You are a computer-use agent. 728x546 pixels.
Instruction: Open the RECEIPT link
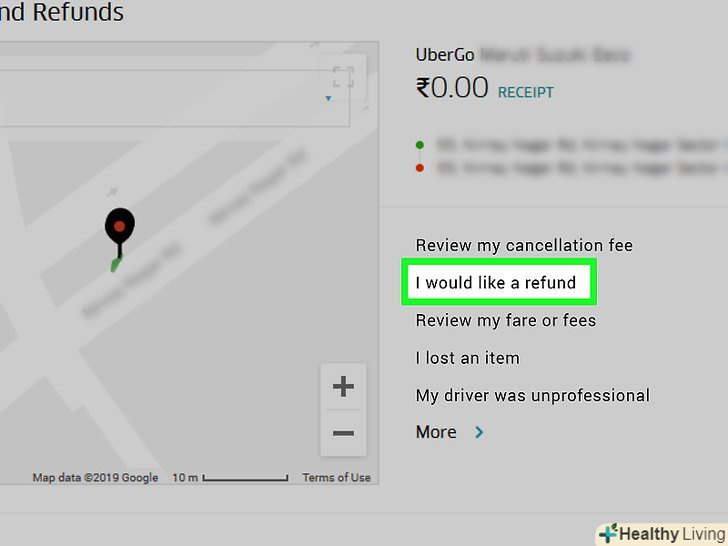(x=526, y=92)
